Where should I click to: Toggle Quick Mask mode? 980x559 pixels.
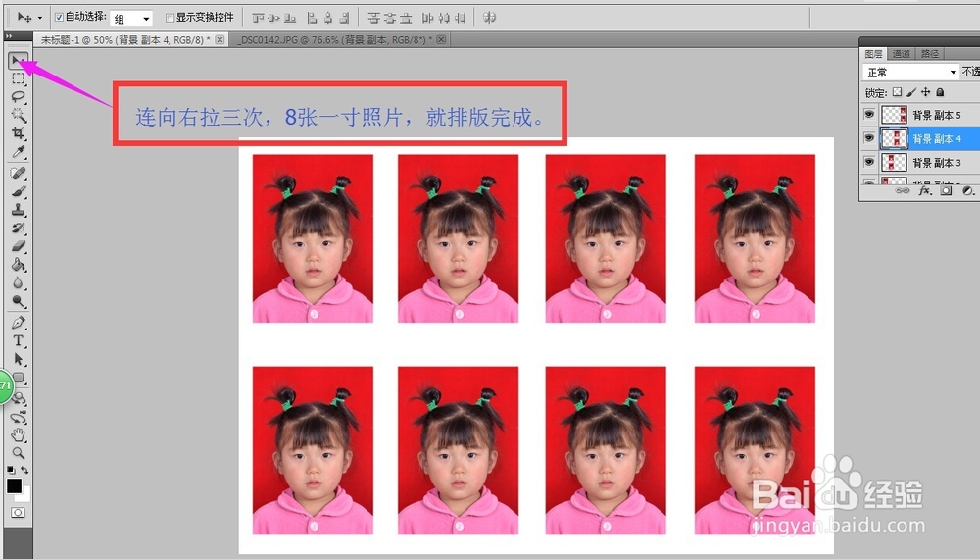18,513
